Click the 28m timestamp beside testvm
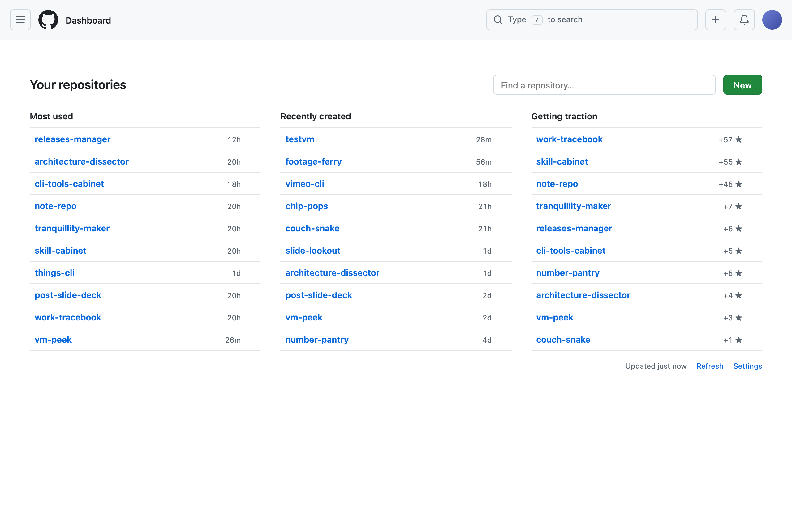792x532 pixels. coord(484,139)
